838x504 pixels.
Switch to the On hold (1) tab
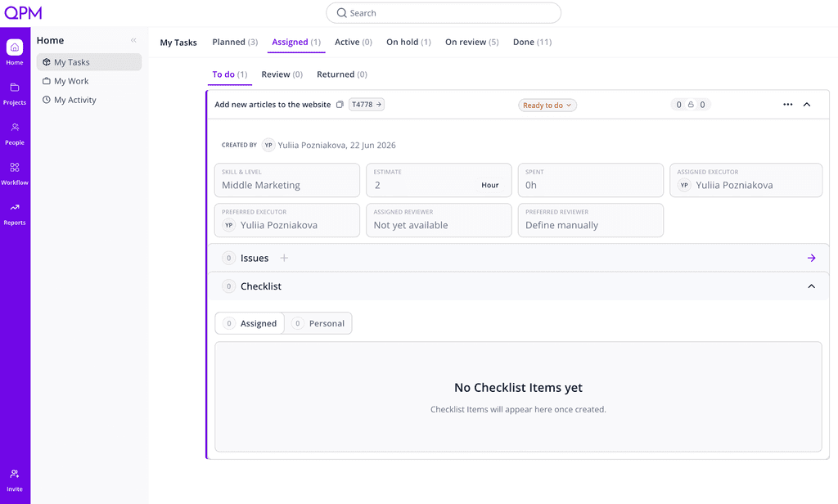408,42
